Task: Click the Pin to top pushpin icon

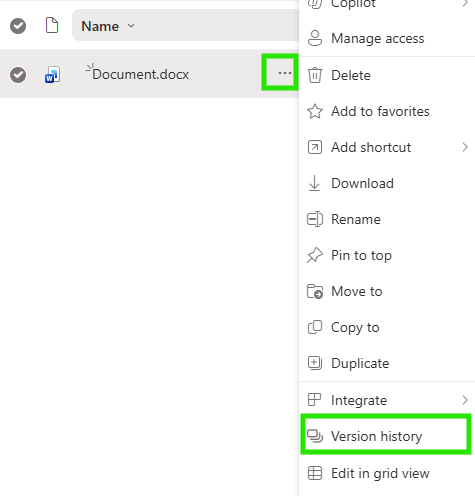Action: 314,255
